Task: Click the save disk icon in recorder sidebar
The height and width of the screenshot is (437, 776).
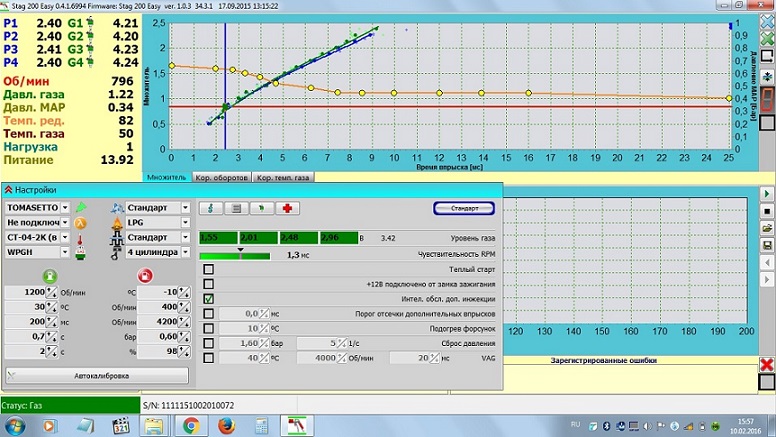Action: (x=766, y=244)
